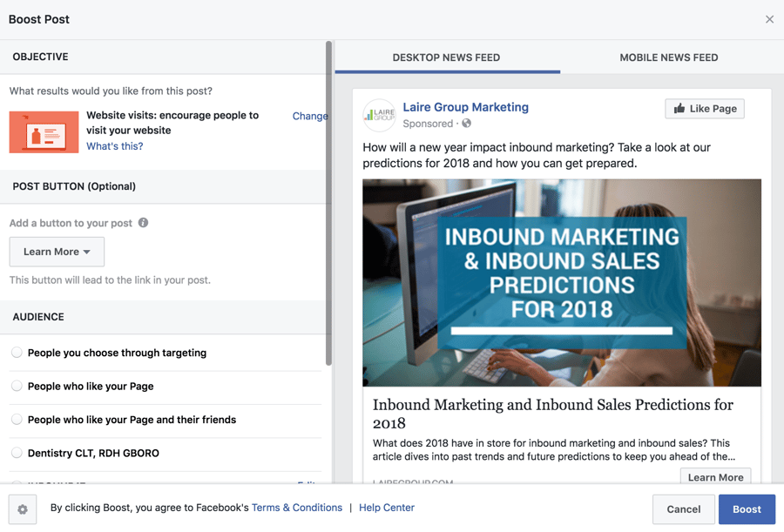The image size is (784, 532).
Task: Click the 'What does 2018 have in store' description
Action: click(553, 449)
